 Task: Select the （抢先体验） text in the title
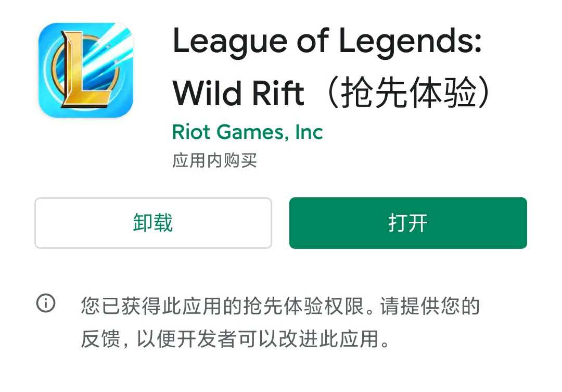pyautogui.click(x=407, y=92)
